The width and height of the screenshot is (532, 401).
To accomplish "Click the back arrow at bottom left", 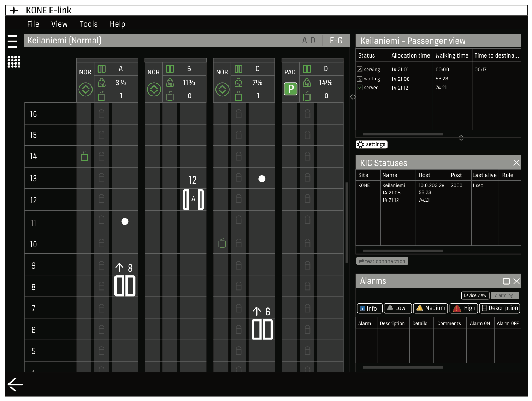I will tap(15, 384).
